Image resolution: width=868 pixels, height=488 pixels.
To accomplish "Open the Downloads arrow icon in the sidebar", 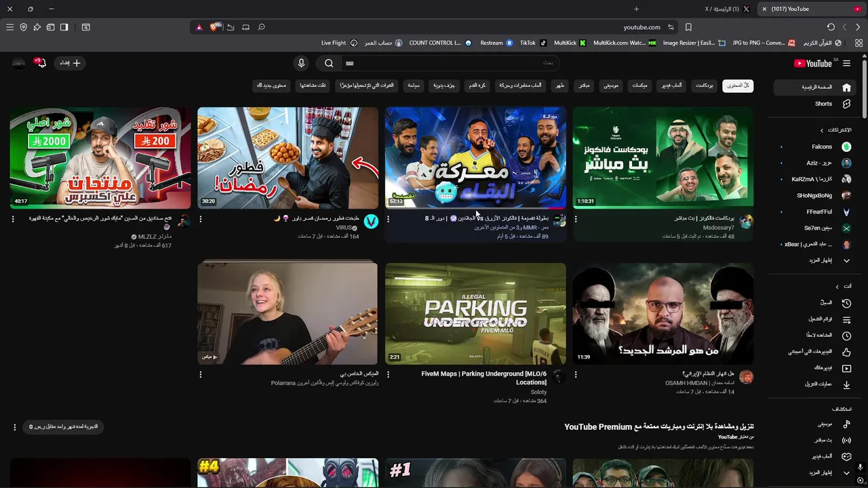I will pyautogui.click(x=846, y=384).
